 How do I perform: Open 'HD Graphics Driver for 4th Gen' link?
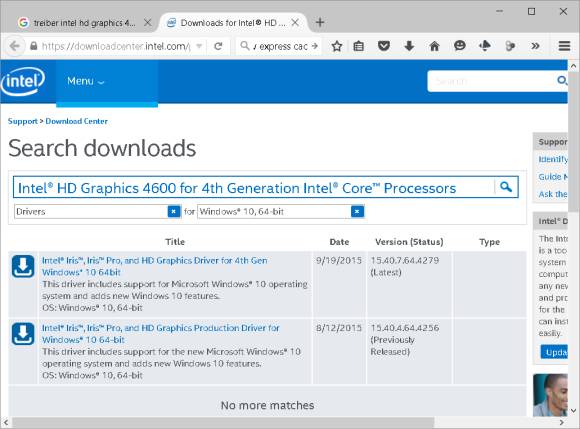155,266
